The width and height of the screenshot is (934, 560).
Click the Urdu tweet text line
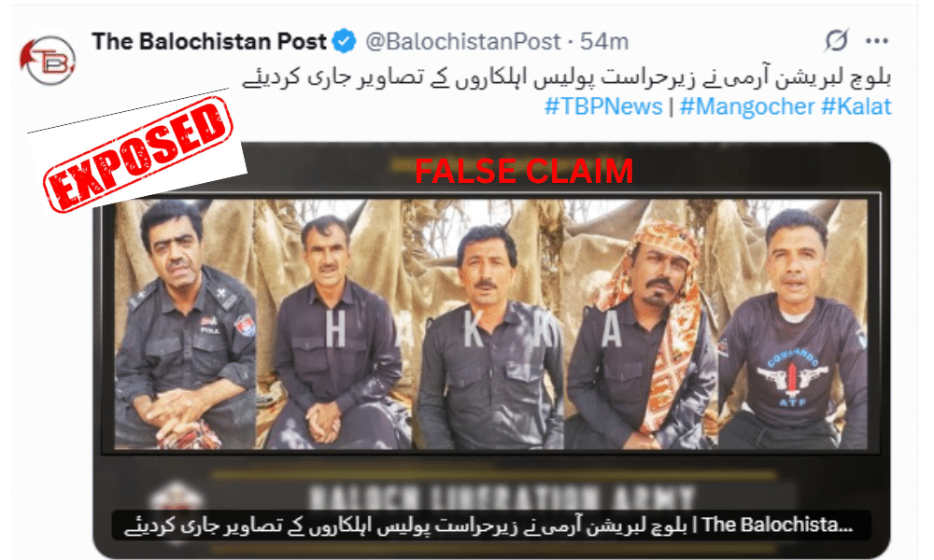click(567, 77)
